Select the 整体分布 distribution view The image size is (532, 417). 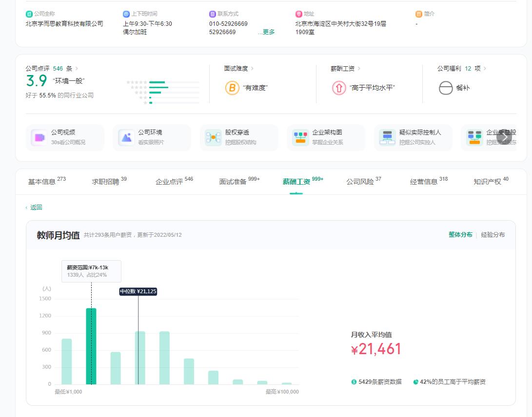[460, 234]
